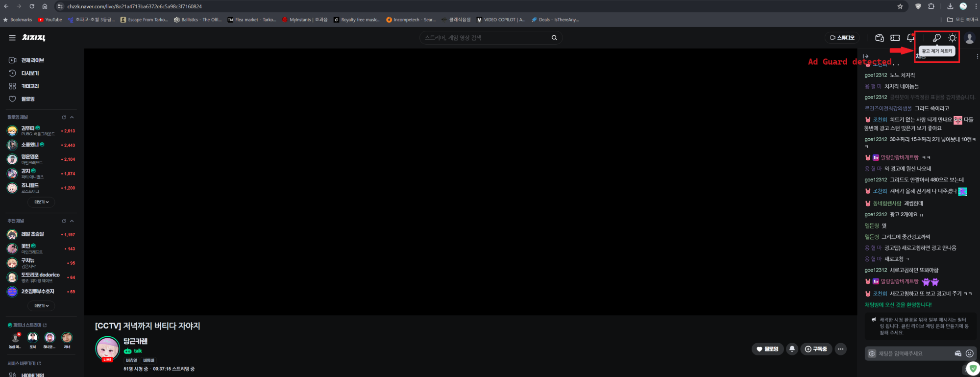
Task: Toggle light/dark theme sun icon
Action: pyautogui.click(x=952, y=38)
